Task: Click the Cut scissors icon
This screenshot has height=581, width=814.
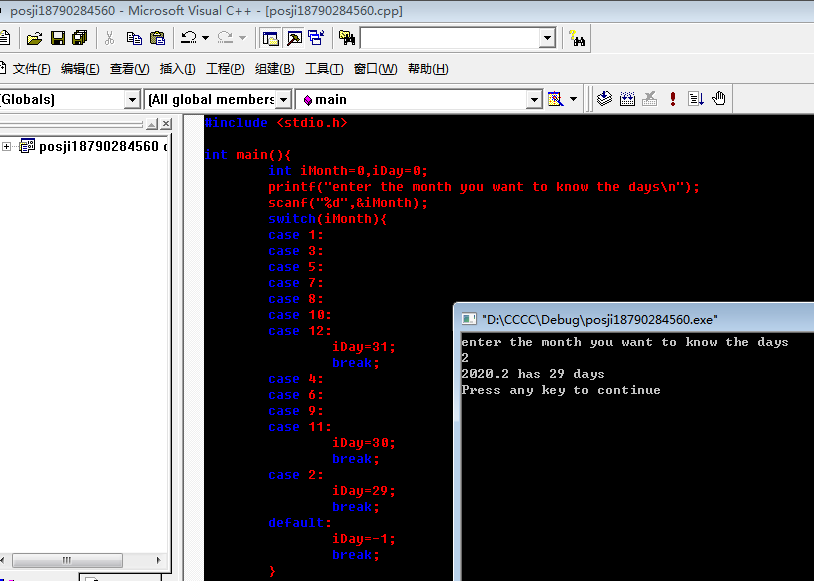Action: (x=110, y=38)
